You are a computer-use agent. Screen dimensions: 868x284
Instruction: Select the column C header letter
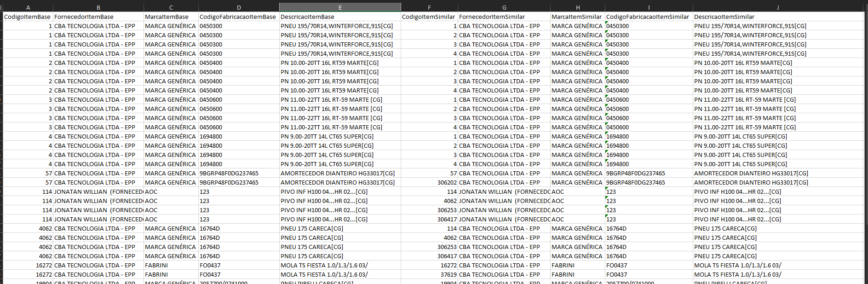[x=171, y=7]
